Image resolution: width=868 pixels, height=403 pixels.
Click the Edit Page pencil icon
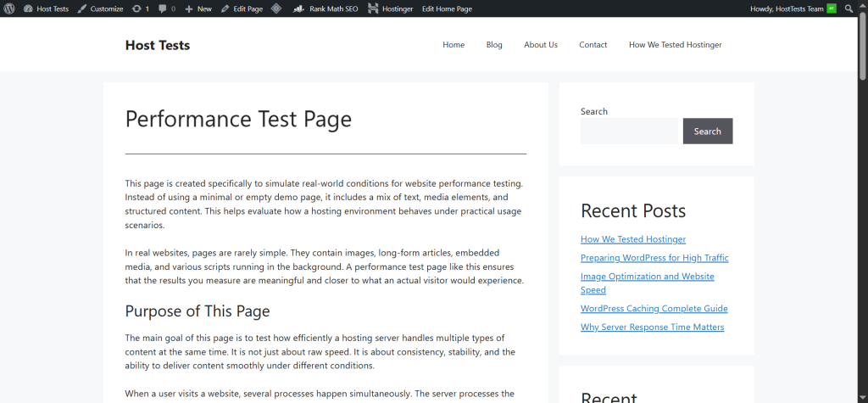pos(225,8)
